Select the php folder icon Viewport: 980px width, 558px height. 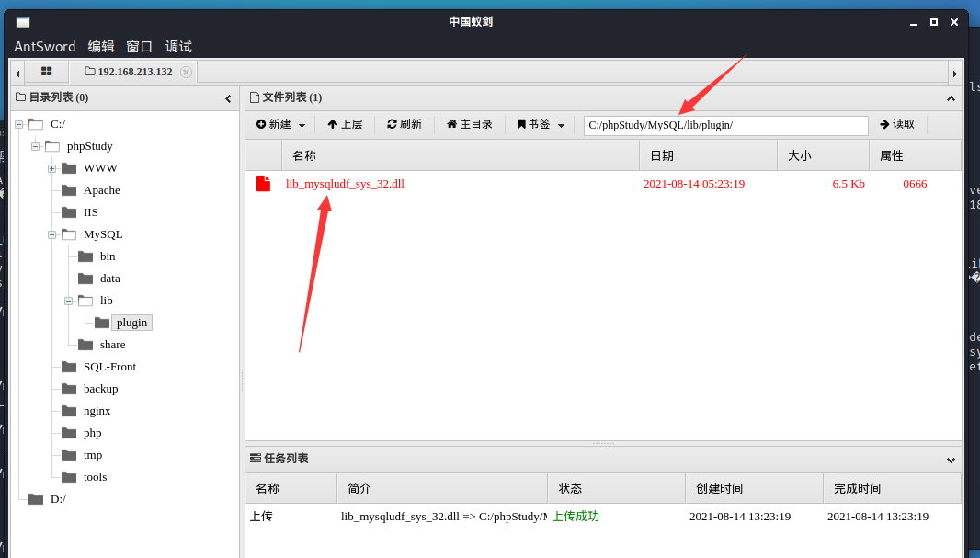(x=69, y=433)
